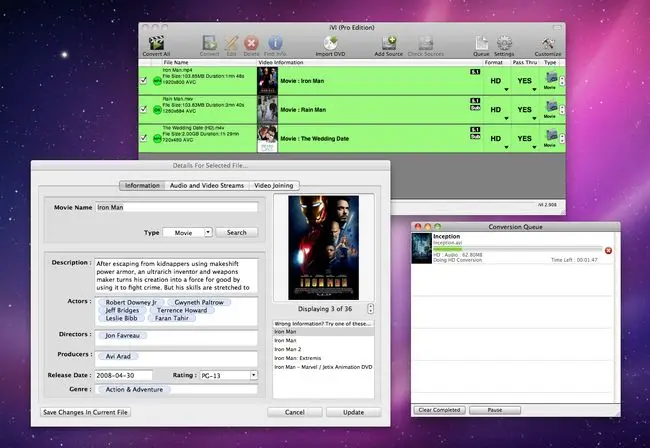Screen dimensions: 650x448
Task: Click the Sub badge in Rain Man row
Action: click(475, 108)
